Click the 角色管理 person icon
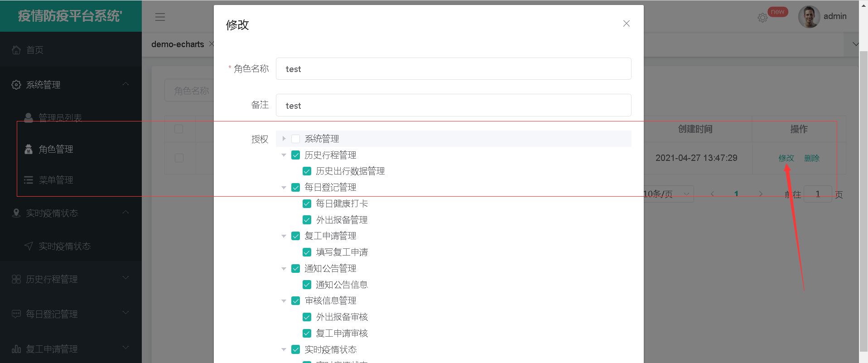The width and height of the screenshot is (868, 363). (x=29, y=149)
